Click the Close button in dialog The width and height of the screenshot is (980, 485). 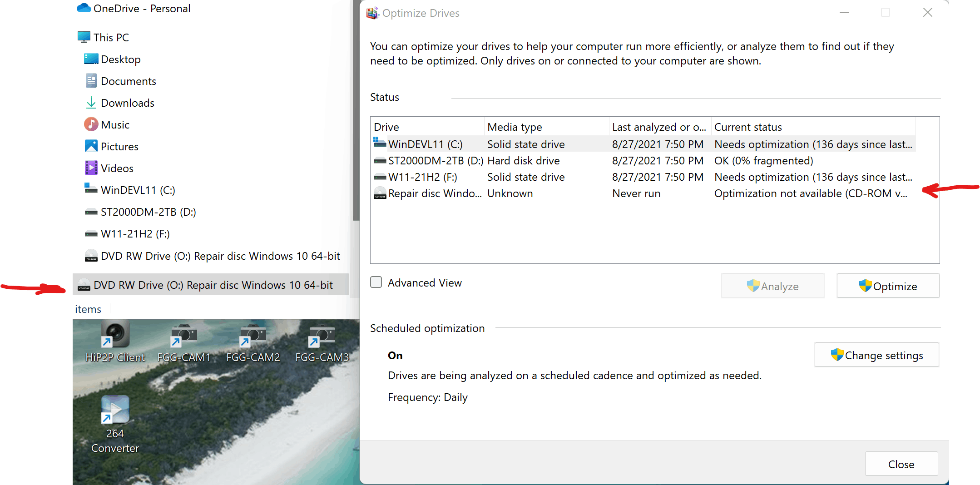[x=901, y=464]
